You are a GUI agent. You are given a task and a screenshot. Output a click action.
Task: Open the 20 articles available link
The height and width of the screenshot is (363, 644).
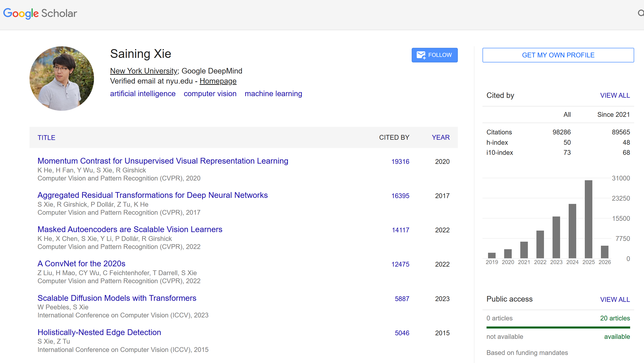click(x=615, y=318)
